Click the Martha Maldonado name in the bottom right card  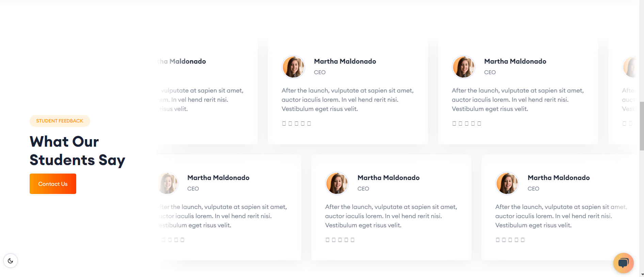click(559, 178)
